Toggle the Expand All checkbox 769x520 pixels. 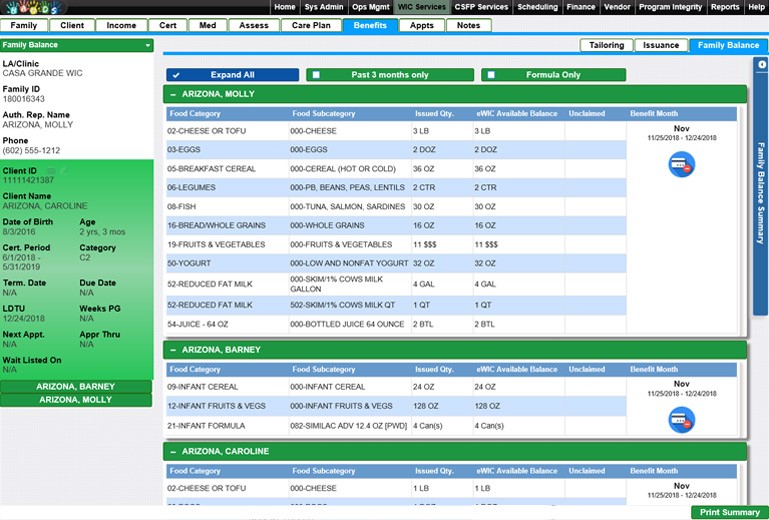(x=176, y=75)
